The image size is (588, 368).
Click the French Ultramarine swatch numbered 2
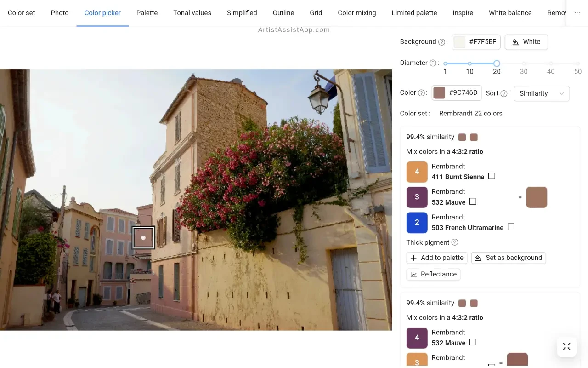pos(417,223)
